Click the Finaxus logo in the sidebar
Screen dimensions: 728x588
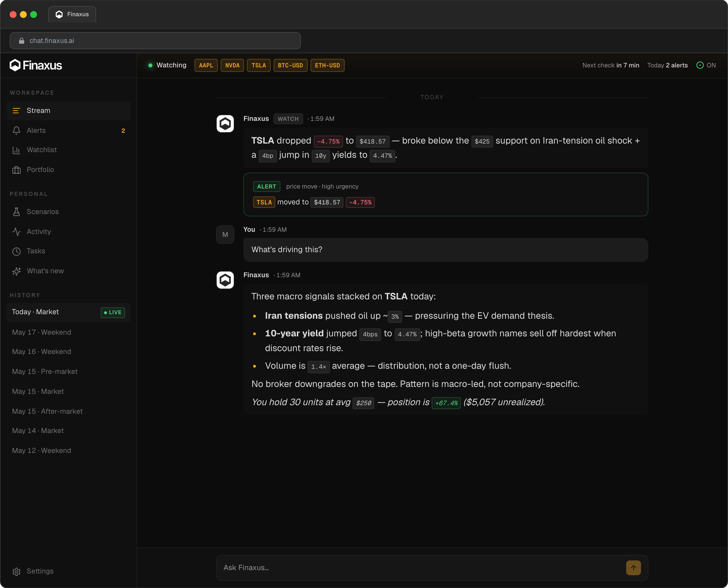(x=36, y=65)
